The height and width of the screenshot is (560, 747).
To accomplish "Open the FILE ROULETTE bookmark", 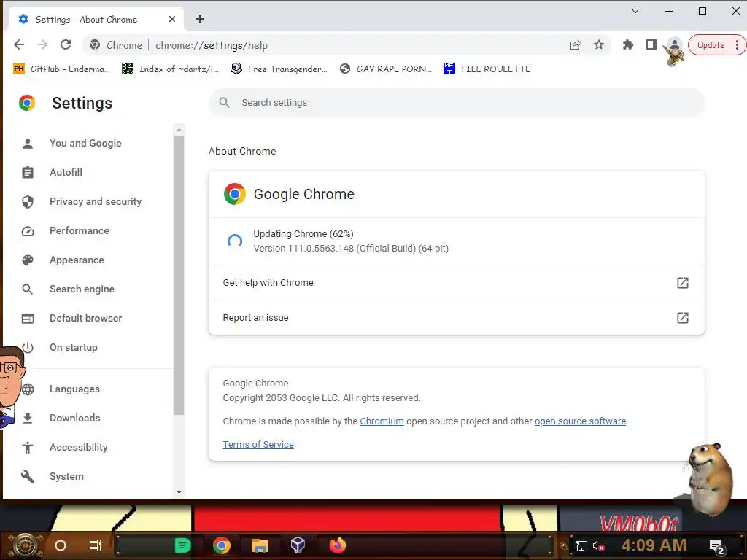I will [x=487, y=69].
